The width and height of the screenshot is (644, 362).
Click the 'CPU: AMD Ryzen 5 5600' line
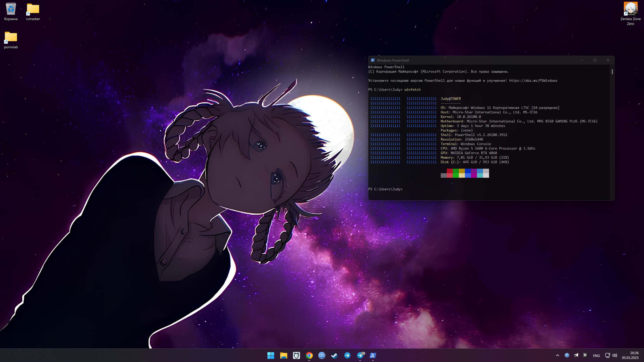(x=488, y=149)
